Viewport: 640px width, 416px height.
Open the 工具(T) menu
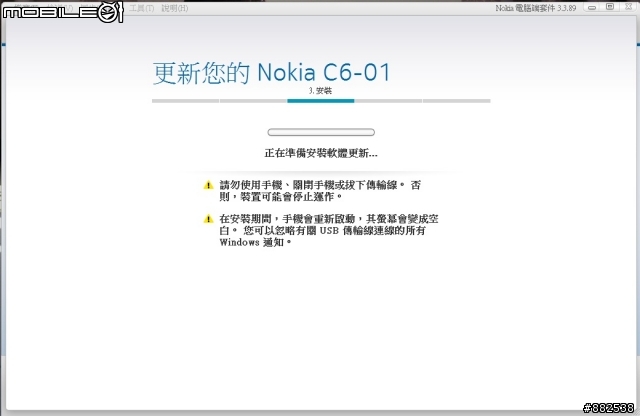pos(141,8)
